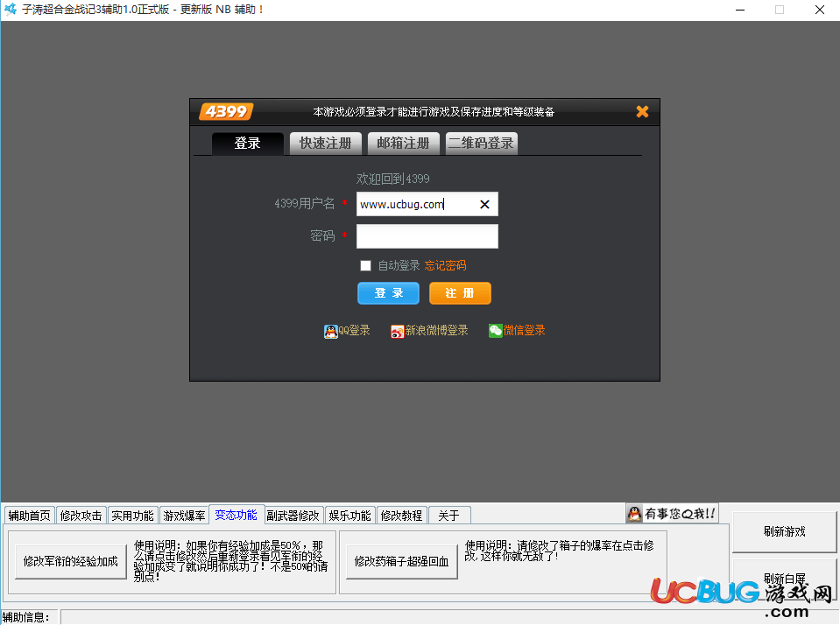
Task: Open the 二维码登录 tab
Action: pos(482,143)
